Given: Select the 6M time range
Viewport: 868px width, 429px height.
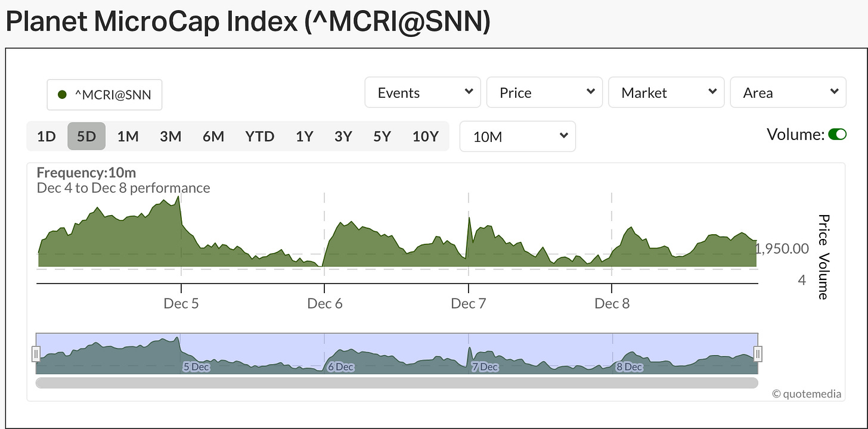Looking at the screenshot, I should (213, 136).
